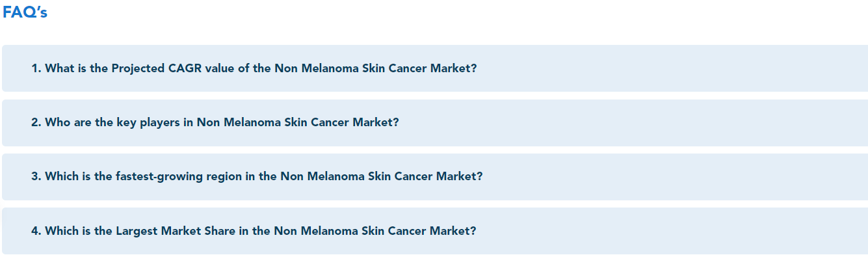Click the FAQ's section heading
This screenshot has width=868, height=255.
[x=25, y=12]
